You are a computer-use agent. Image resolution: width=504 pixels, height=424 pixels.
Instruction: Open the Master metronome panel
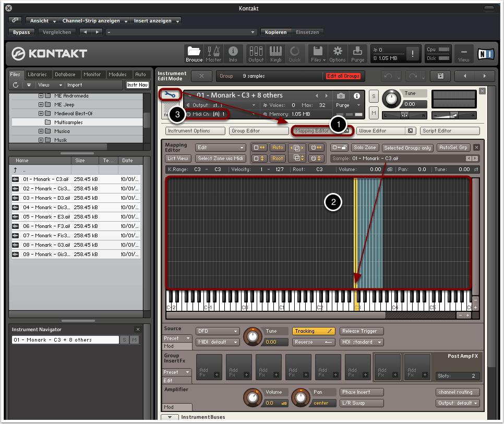[x=213, y=53]
